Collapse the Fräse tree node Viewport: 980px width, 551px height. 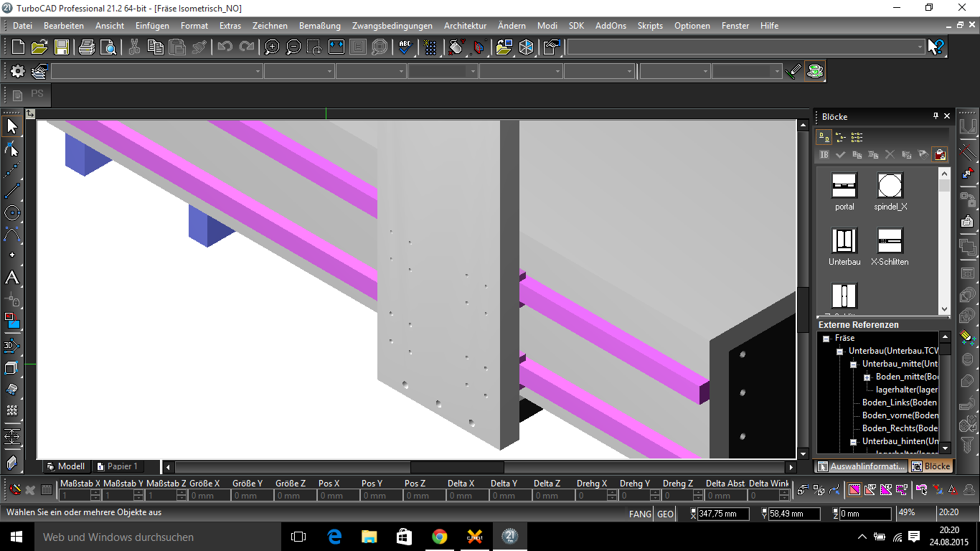click(x=826, y=338)
